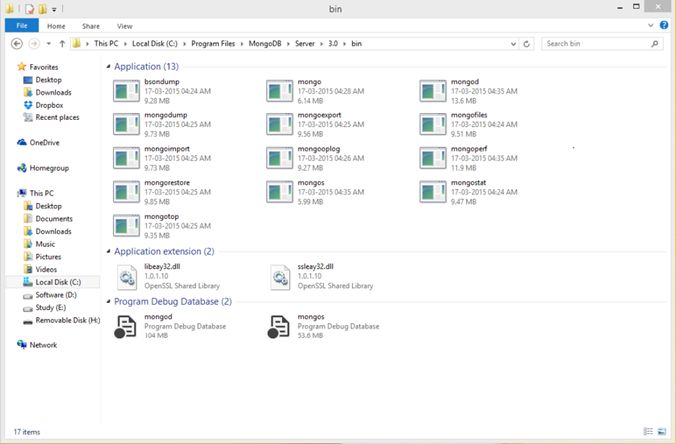
Task: Select the mongoperf application icon
Action: 433,158
